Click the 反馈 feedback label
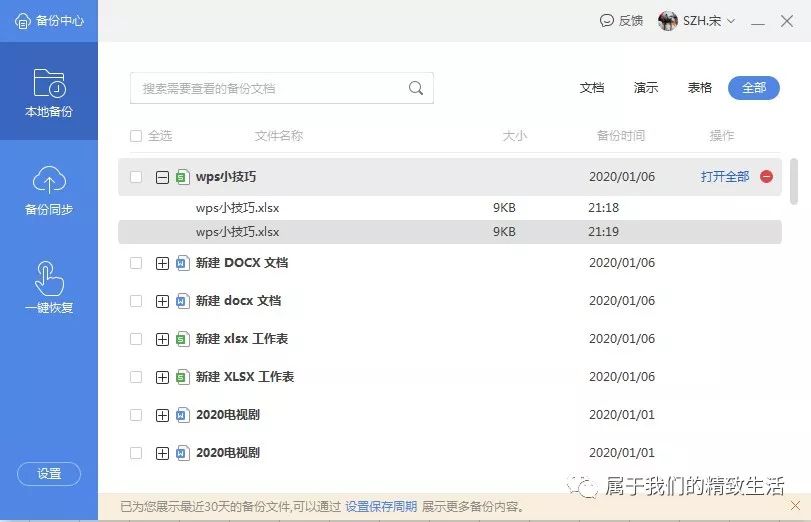This screenshot has width=811, height=522. click(631, 21)
